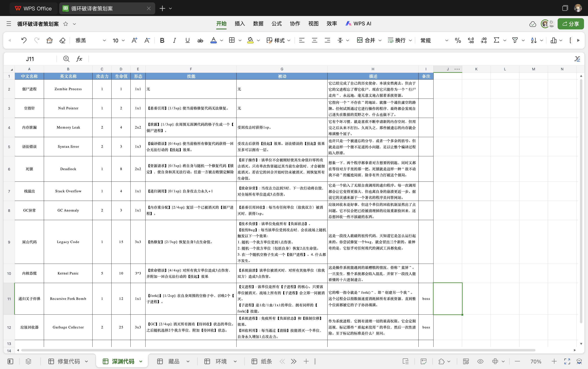
Task: Expand the number format 常规 dropdown
Action: pos(446,40)
